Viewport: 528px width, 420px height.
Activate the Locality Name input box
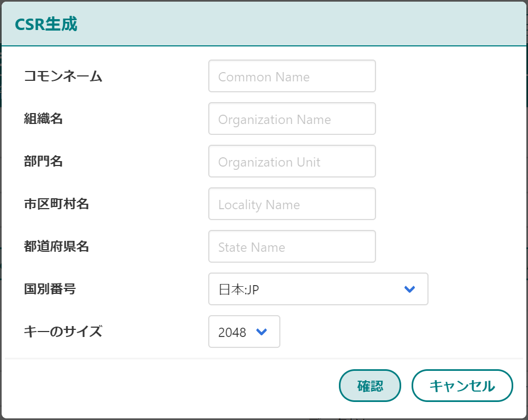click(x=292, y=204)
